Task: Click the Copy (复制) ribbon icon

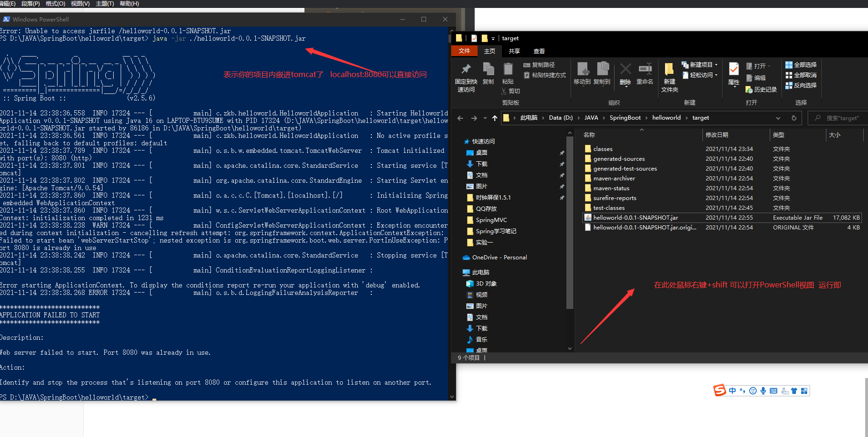Action: point(488,73)
